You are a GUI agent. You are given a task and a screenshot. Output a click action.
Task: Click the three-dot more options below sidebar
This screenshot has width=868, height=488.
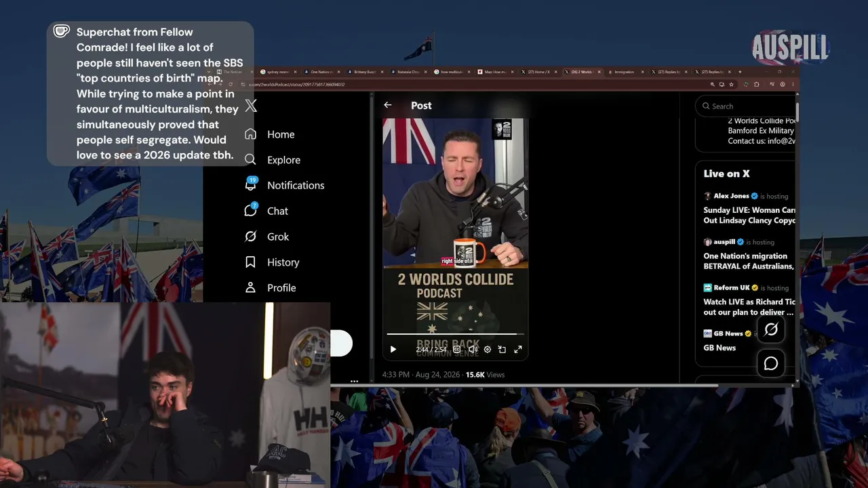[354, 381]
